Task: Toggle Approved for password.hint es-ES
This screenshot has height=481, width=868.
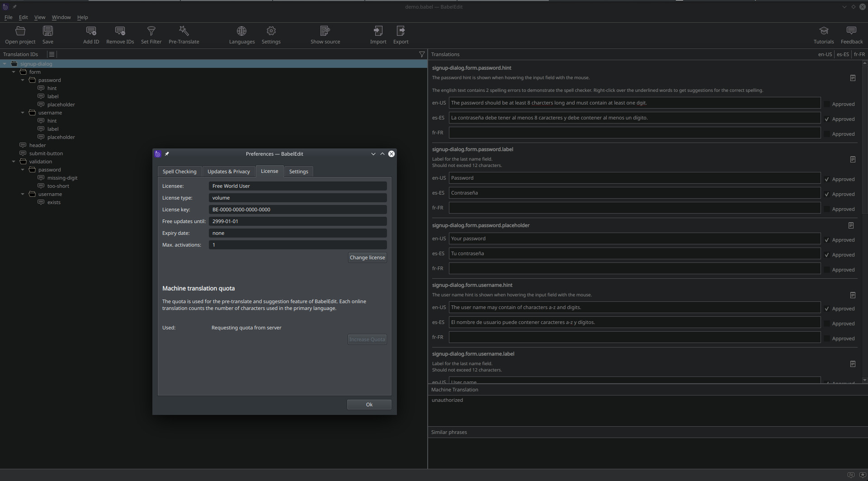Action: click(x=826, y=119)
